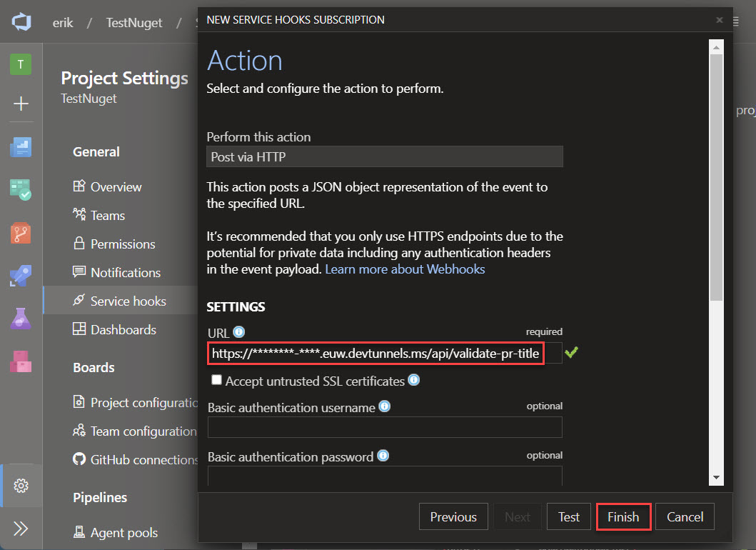Open the Azure DevOps home logo
The height and width of the screenshot is (550, 756).
[21, 22]
